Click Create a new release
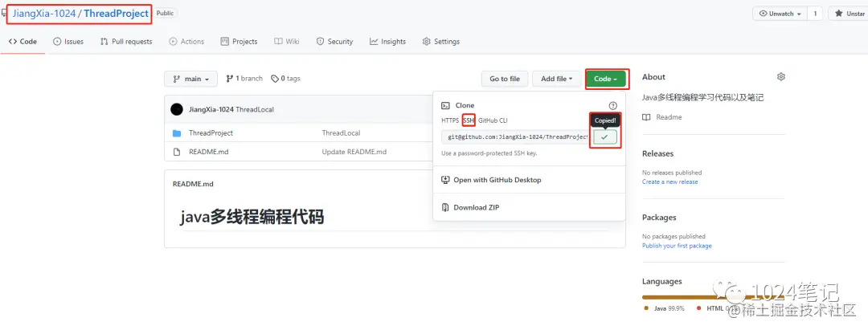This screenshot has height=330, width=868. (x=669, y=181)
